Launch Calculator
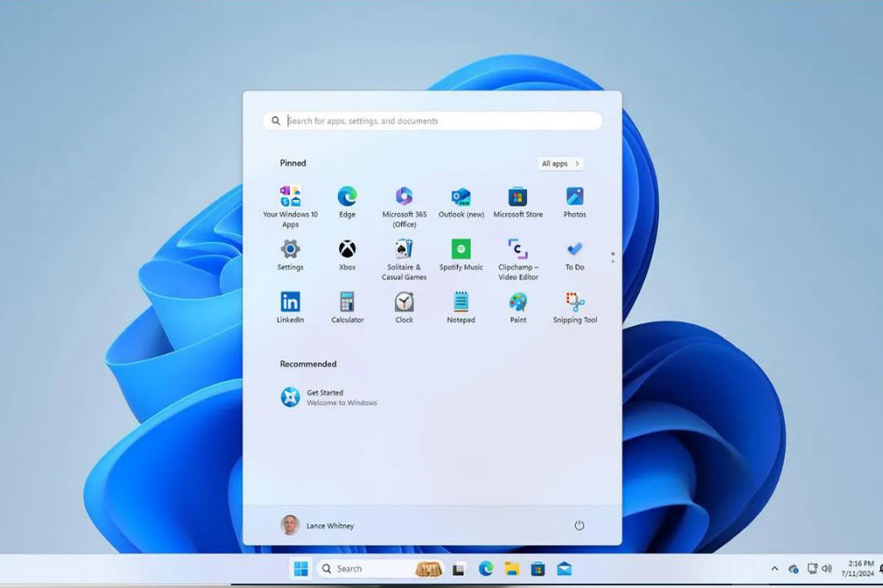 [x=347, y=307]
